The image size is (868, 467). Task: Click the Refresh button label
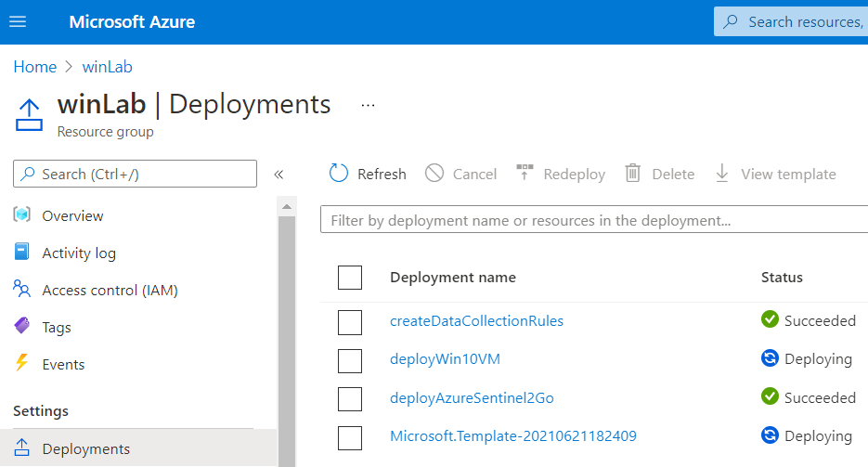(x=382, y=175)
